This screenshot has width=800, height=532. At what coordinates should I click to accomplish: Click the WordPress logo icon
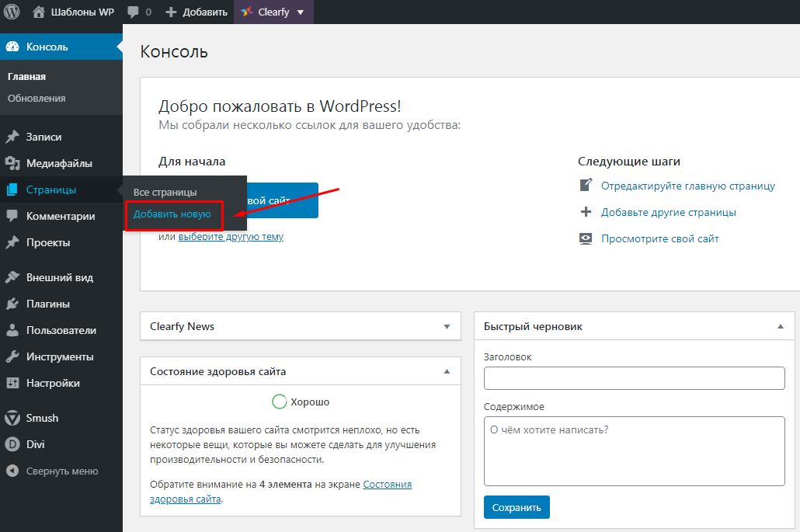coord(12,12)
